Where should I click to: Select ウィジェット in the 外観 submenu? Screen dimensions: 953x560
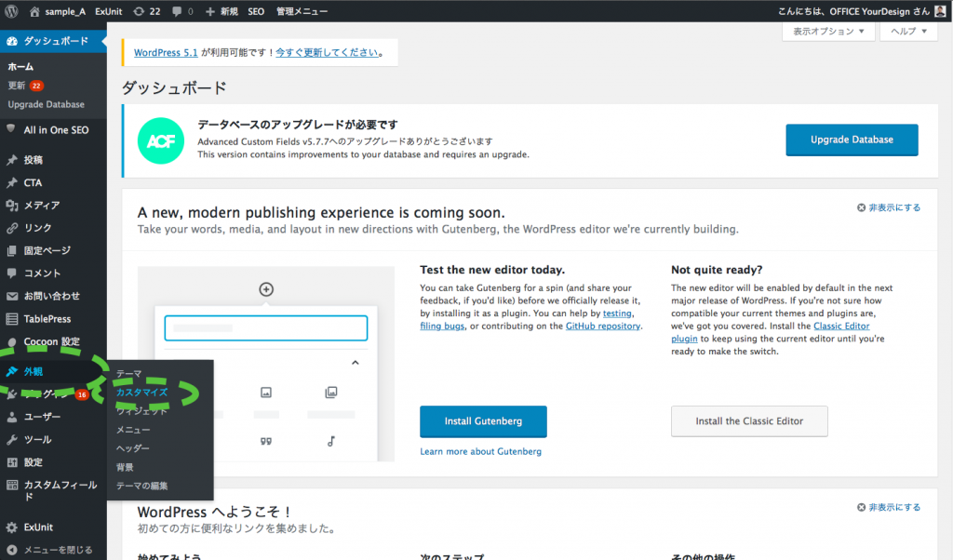coord(141,411)
